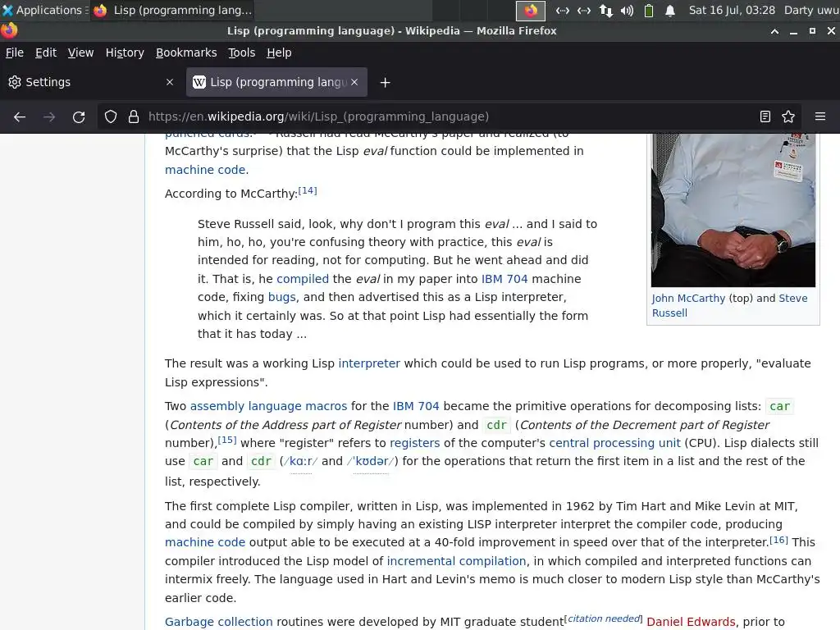Open the File menu
Image resolution: width=840 pixels, height=630 pixels.
click(x=15, y=52)
